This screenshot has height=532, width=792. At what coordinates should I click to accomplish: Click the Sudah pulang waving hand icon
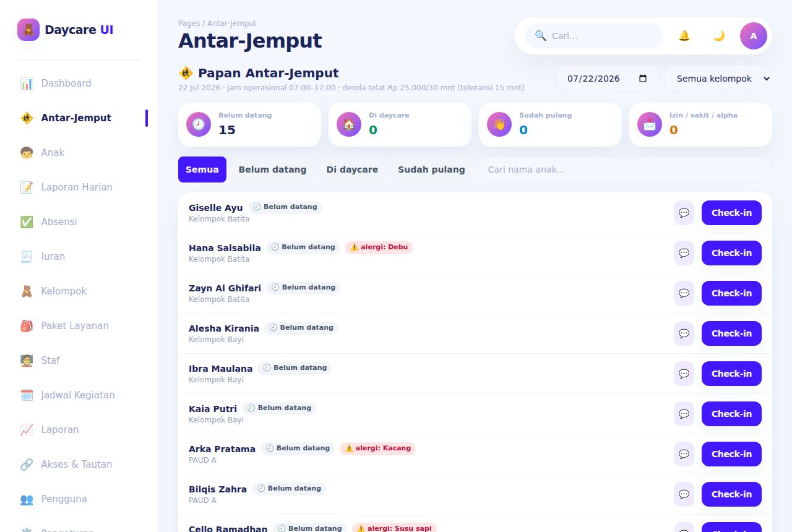[x=499, y=124]
